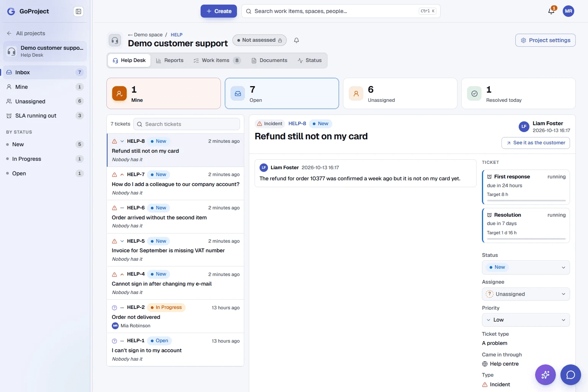Open notifications bell in top bar
The height and width of the screenshot is (392, 588).
click(x=551, y=11)
